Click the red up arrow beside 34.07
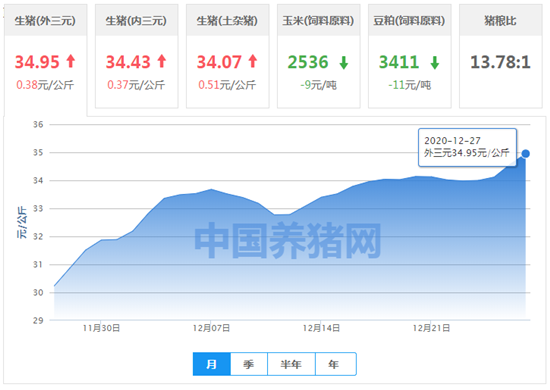This screenshot has height=390, width=550. [x=253, y=61]
